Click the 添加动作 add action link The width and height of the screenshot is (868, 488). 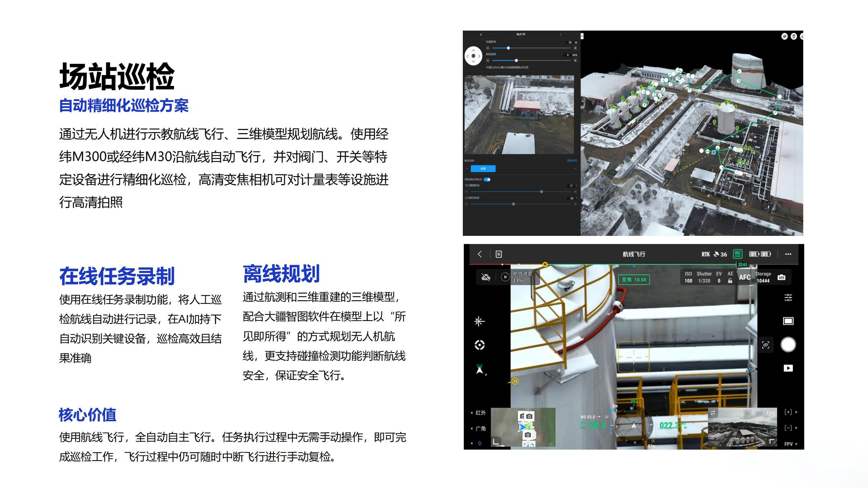tap(572, 160)
